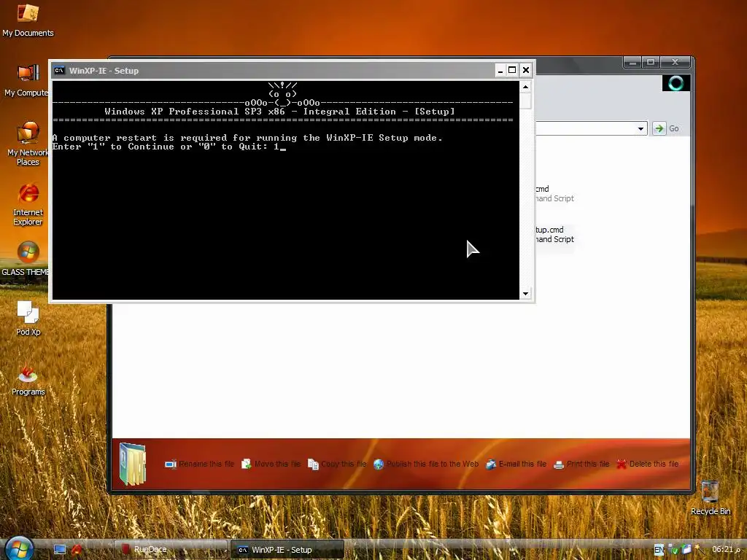This screenshot has height=560, width=747.
Task: Click Move this file task
Action: pyautogui.click(x=271, y=464)
